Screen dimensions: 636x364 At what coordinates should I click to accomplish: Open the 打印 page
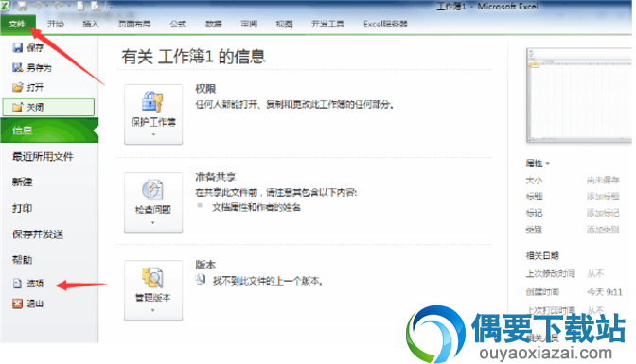point(23,208)
